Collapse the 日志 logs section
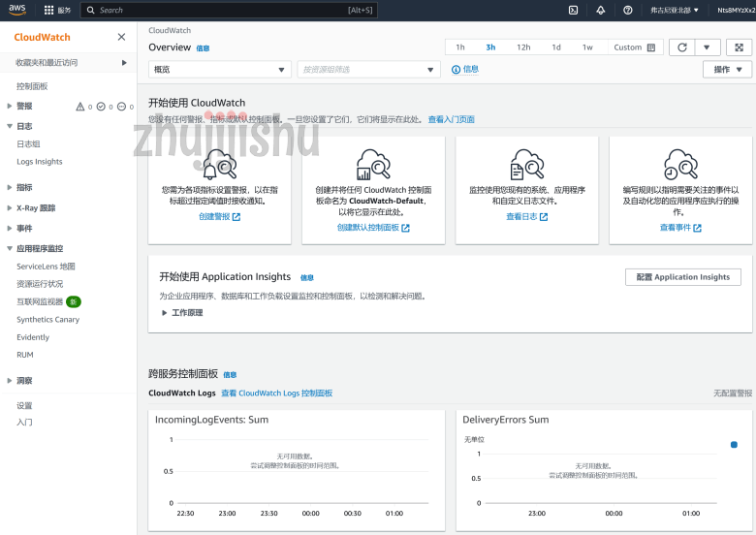Image resolution: width=756 pixels, height=535 pixels. (9, 126)
